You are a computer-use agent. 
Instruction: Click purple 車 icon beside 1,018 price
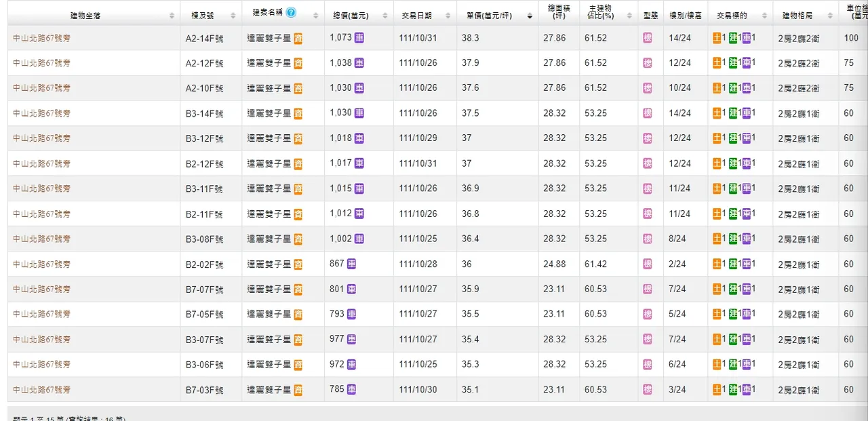coord(359,138)
